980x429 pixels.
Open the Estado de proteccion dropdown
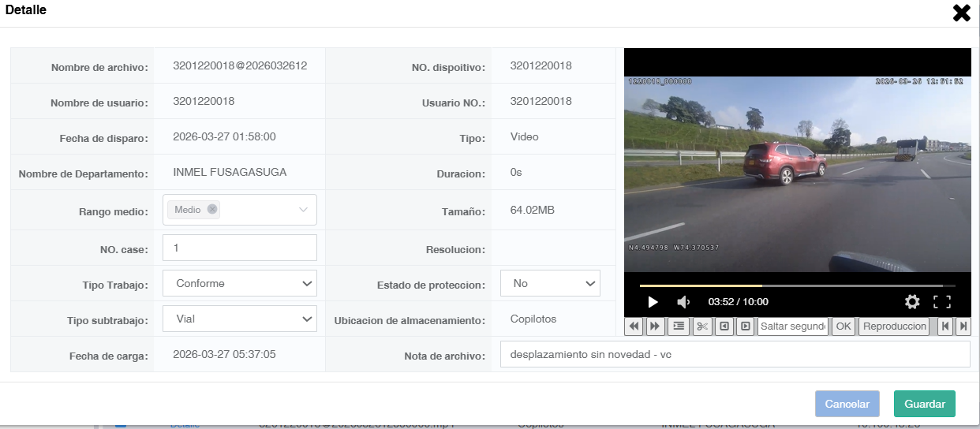click(550, 283)
